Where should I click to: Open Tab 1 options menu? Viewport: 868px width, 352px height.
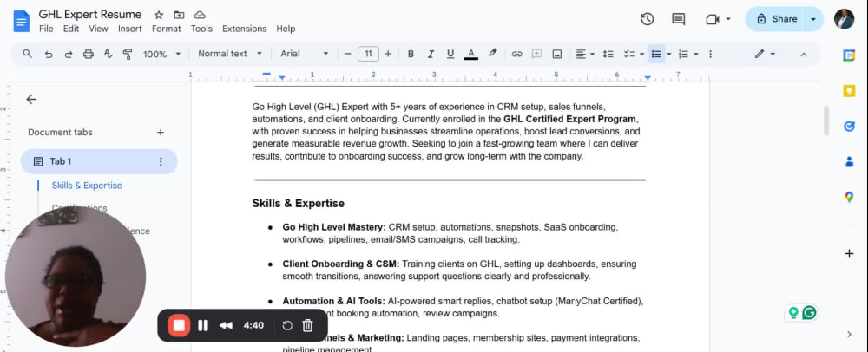point(161,161)
